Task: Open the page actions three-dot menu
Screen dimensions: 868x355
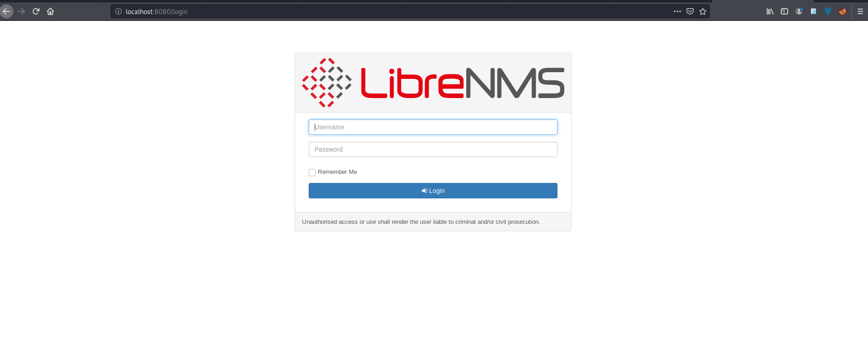Action: (677, 11)
